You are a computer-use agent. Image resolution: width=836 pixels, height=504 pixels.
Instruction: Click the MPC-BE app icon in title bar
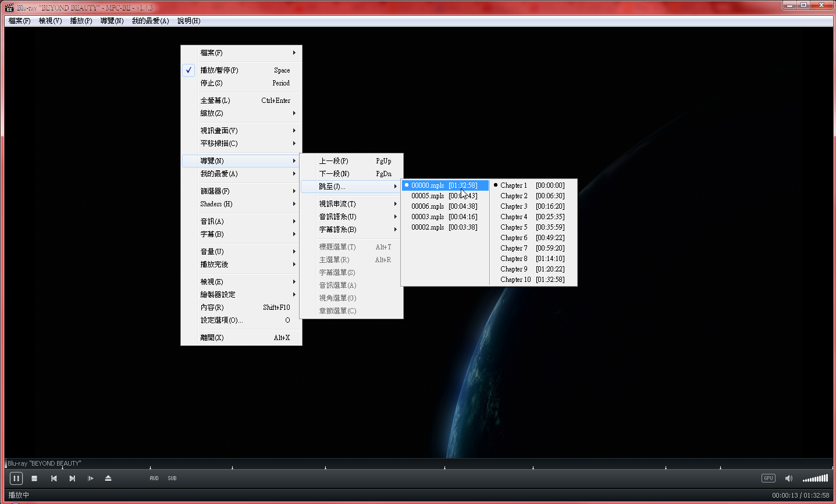point(9,8)
